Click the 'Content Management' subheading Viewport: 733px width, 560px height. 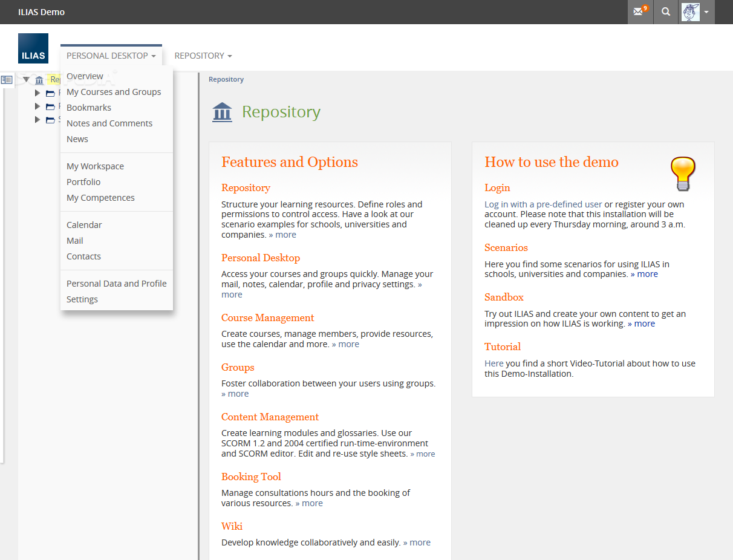click(x=270, y=417)
